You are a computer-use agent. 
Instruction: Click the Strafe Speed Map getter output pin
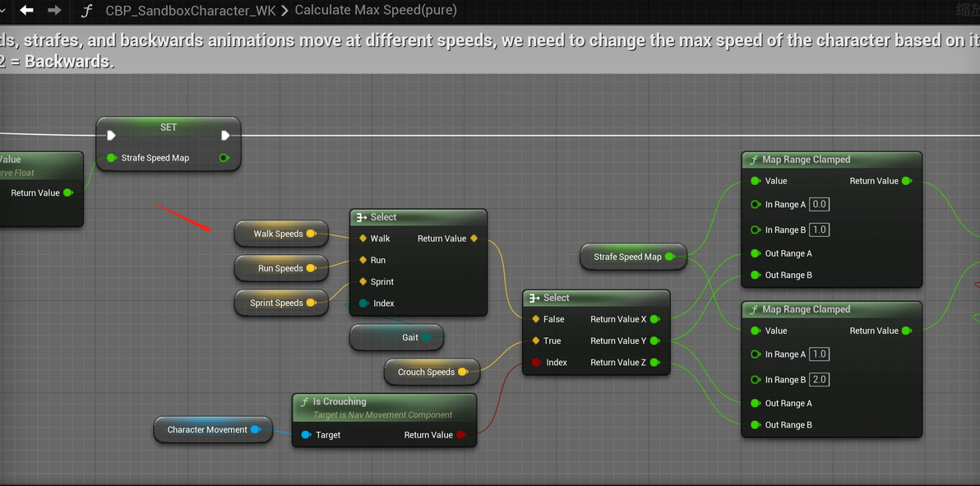670,257
